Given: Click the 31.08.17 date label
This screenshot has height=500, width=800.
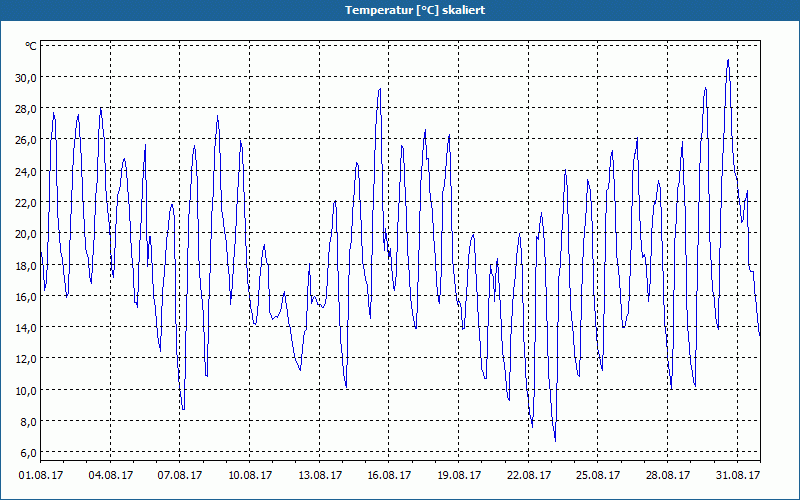Looking at the screenshot, I should [738, 475].
